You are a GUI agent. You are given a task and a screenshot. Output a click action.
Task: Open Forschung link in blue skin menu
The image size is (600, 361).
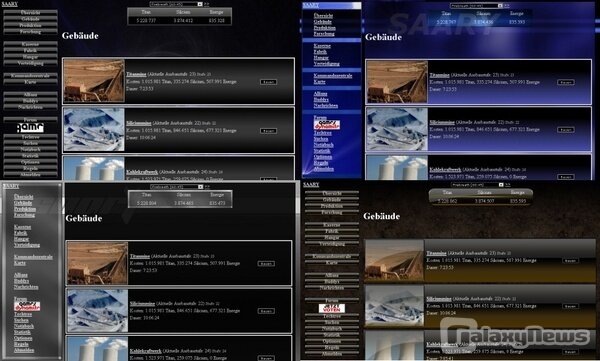click(x=324, y=34)
